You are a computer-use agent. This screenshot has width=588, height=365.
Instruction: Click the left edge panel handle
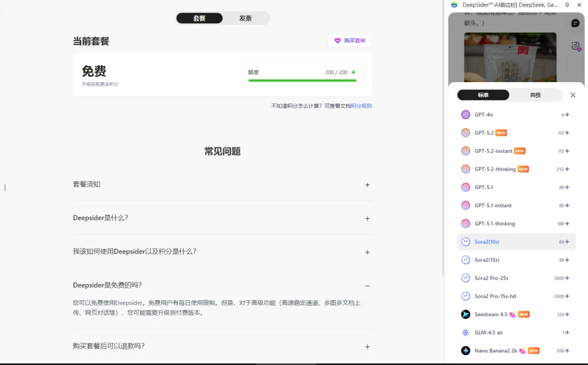click(5, 187)
